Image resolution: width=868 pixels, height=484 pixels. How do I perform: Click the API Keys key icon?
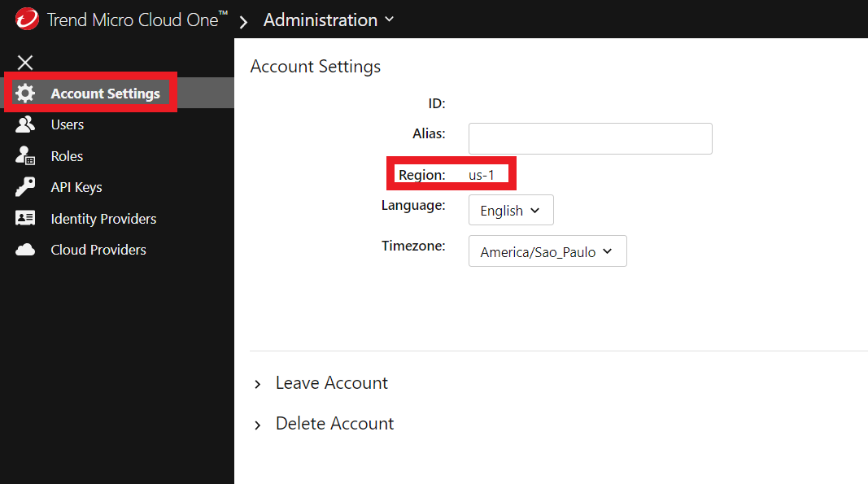click(25, 186)
